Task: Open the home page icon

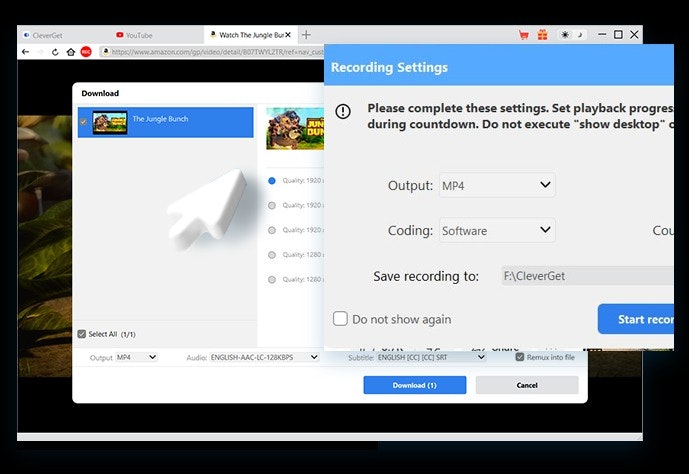Action: coord(71,52)
